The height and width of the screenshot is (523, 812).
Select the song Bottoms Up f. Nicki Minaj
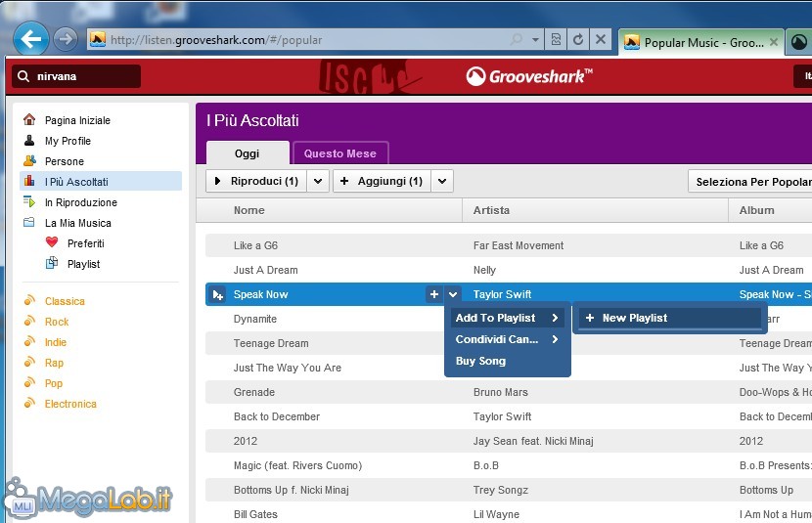coord(292,490)
